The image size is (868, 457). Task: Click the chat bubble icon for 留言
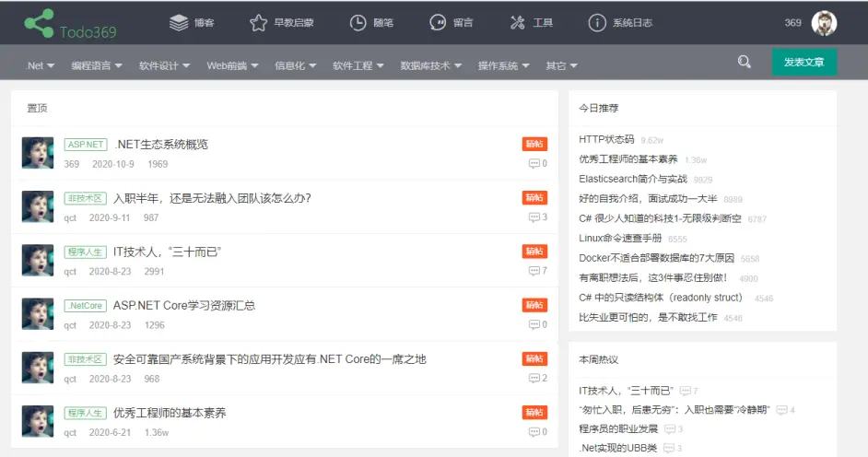tap(438, 23)
